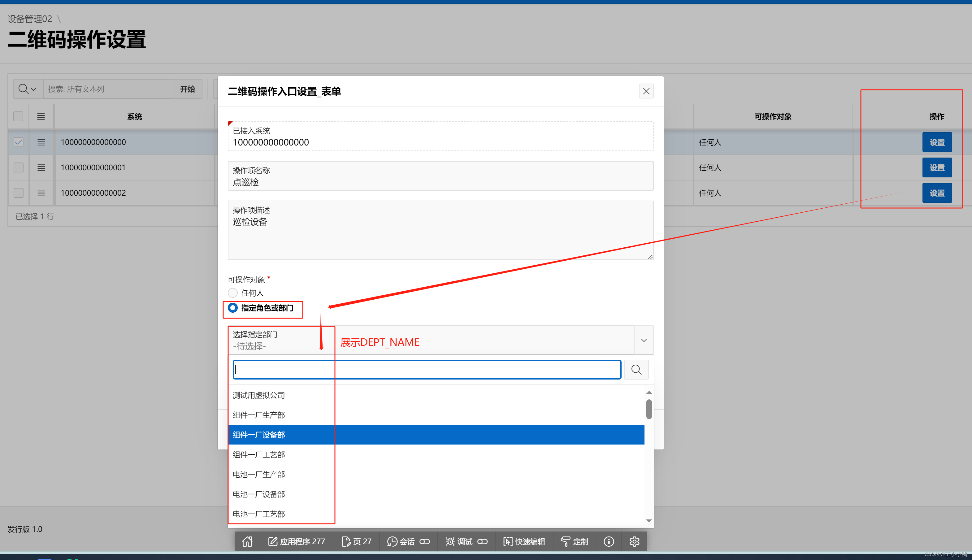Click 会话 in developer toolbar
Image resolution: width=972 pixels, height=560 pixels.
(408, 541)
